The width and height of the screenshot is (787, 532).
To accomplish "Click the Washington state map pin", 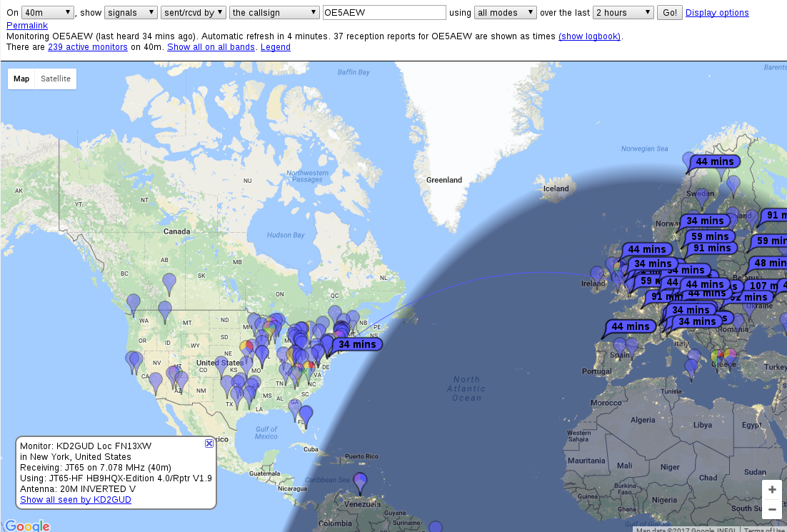I will pos(134,304).
